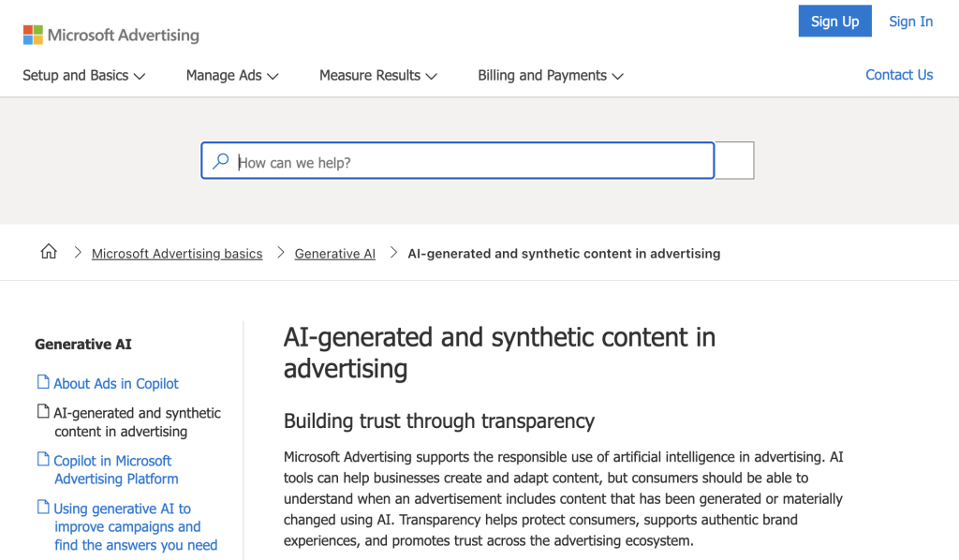Screen dimensions: 959x560
Task: Expand the Billing and Payments menu
Action: [x=551, y=75]
